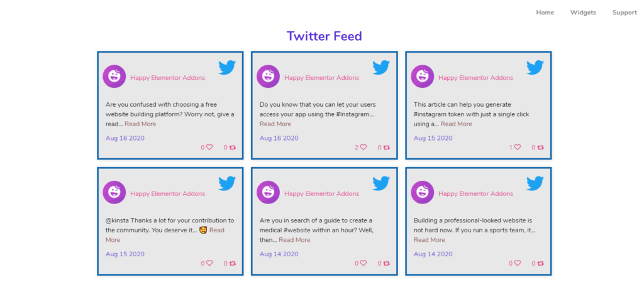Open Read More on medical #website tweet
The width and height of the screenshot is (644, 287).
coord(294,240)
